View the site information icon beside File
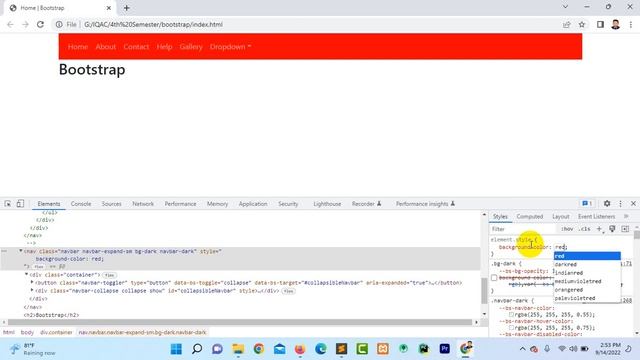This screenshot has width=640, height=360. tap(59, 24)
